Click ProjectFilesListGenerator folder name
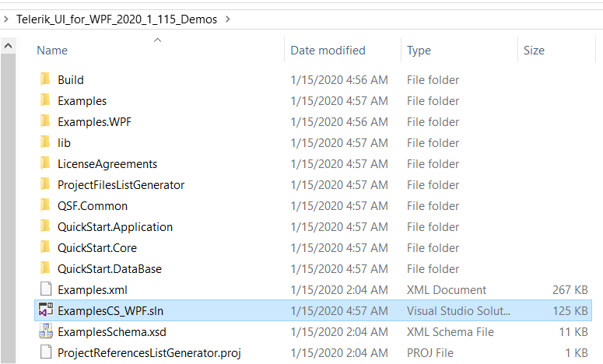Viewport: 603px width, 364px height. point(121,185)
